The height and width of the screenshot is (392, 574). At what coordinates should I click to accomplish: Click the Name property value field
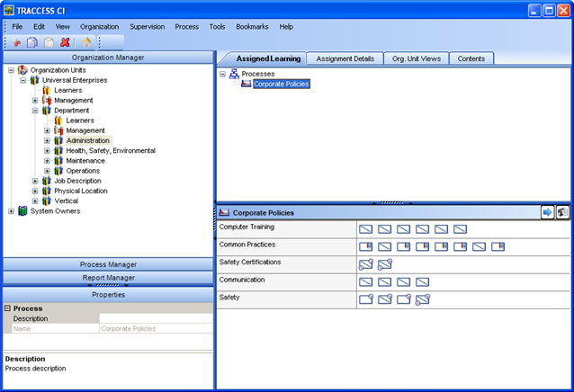coord(156,329)
